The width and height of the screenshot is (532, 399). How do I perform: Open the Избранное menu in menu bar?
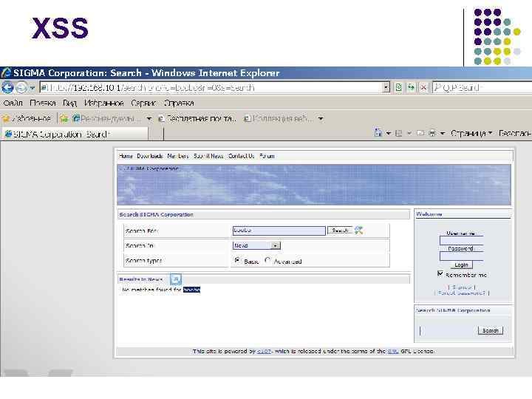pos(103,103)
